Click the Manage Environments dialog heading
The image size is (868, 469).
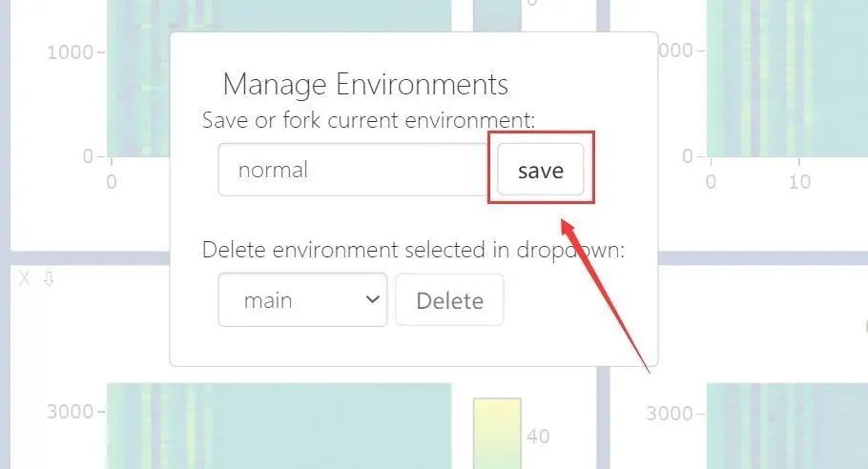tap(365, 85)
